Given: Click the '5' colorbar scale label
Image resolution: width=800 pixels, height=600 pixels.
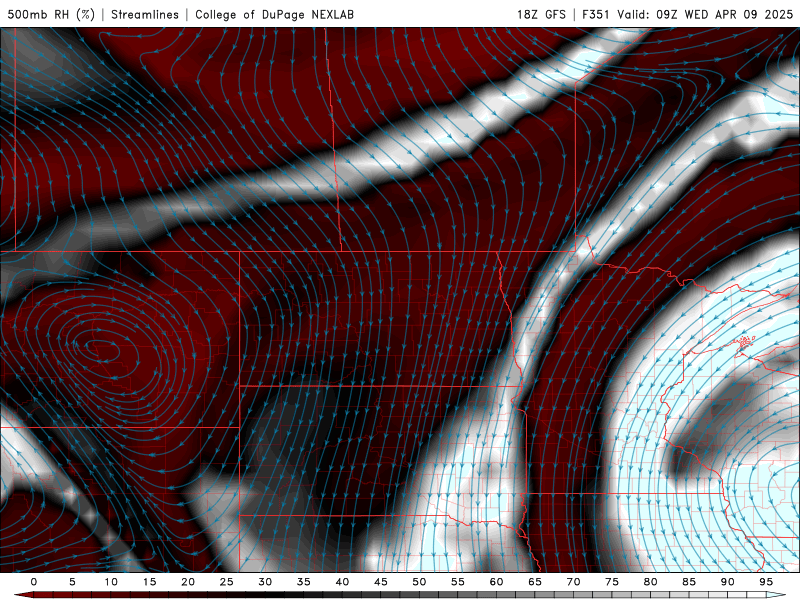Looking at the screenshot, I should pyautogui.click(x=72, y=582).
